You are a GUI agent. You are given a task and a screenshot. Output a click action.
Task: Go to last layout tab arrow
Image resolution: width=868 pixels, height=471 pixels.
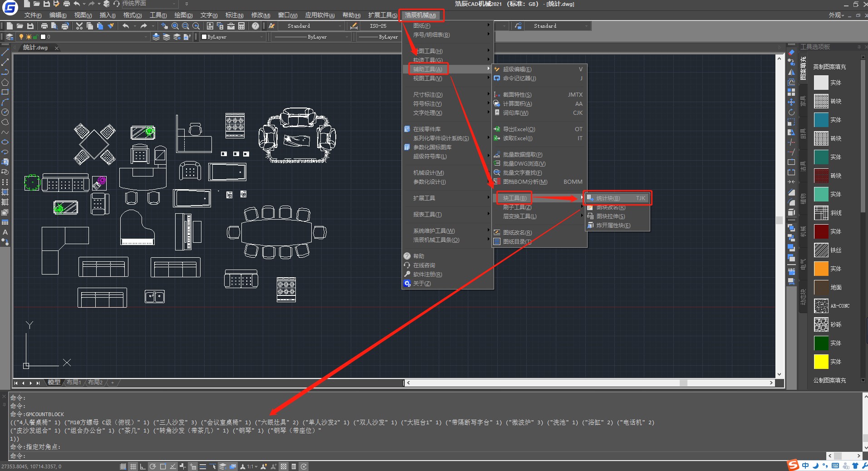click(38, 383)
